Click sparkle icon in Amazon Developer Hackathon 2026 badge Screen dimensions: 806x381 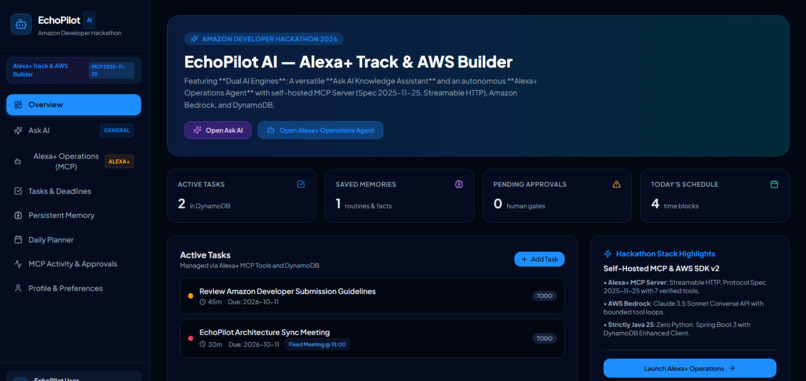pyautogui.click(x=194, y=39)
